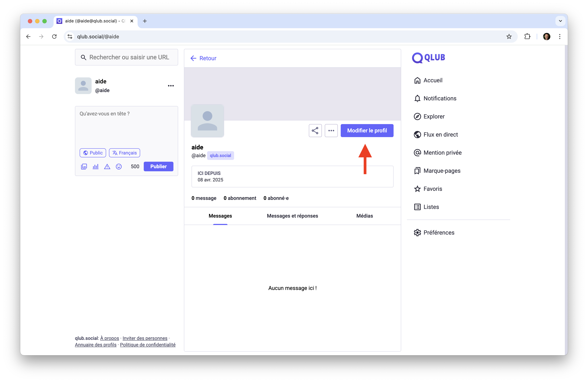Open Politique de confidentialité link
Image resolution: width=588 pixels, height=382 pixels.
pyautogui.click(x=148, y=345)
